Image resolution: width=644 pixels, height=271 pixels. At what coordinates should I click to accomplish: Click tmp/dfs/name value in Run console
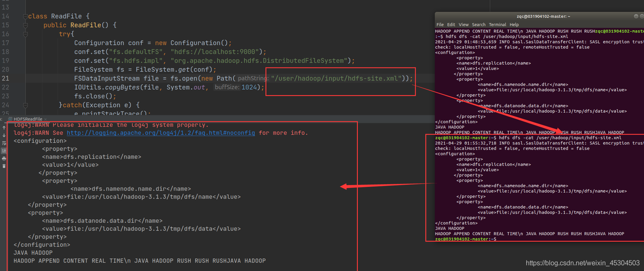(x=142, y=197)
